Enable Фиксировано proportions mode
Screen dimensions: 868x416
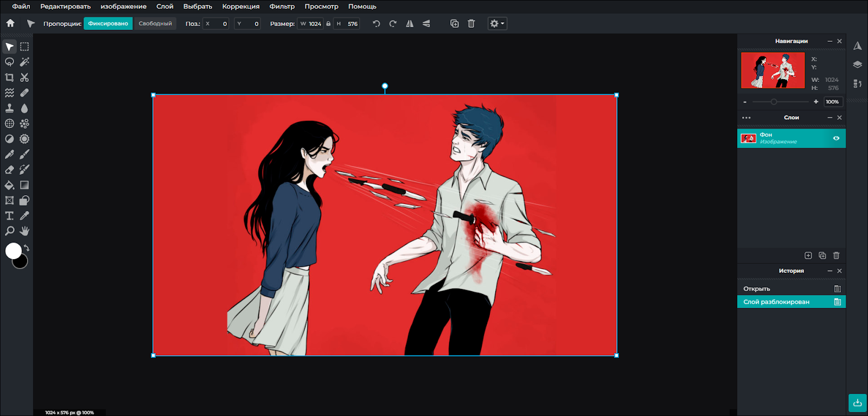108,23
